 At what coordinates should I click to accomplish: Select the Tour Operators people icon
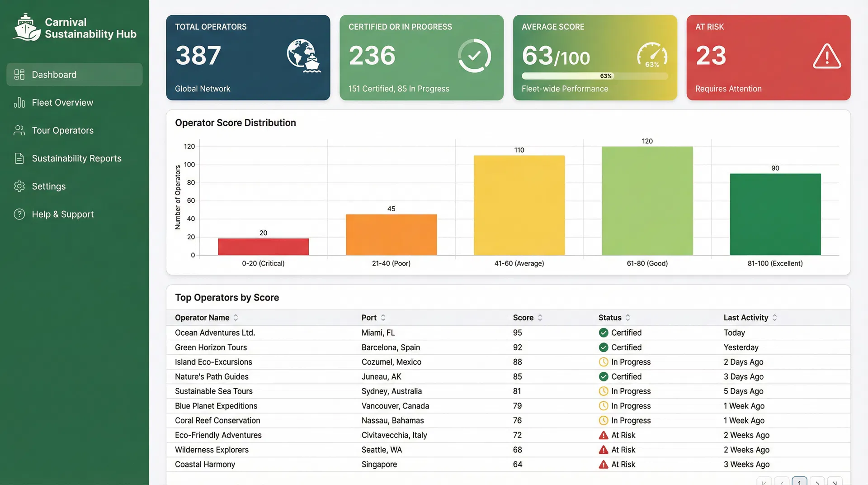tap(19, 130)
